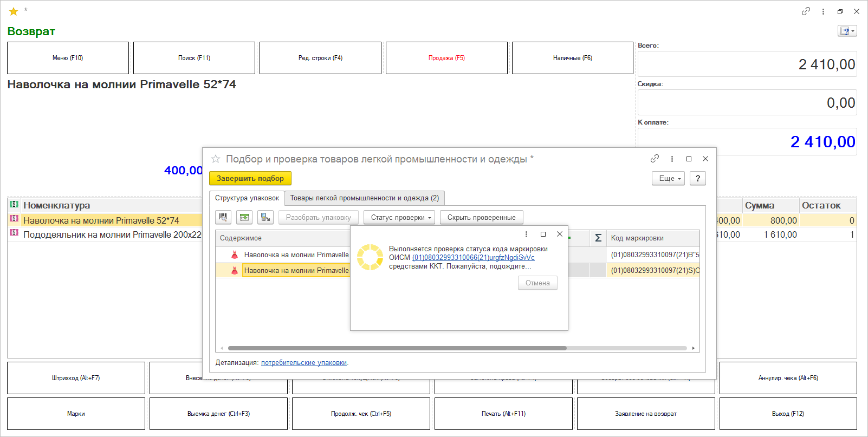The image size is (868, 437).
Task: Click Разобрать упаковку button
Action: coord(319,217)
